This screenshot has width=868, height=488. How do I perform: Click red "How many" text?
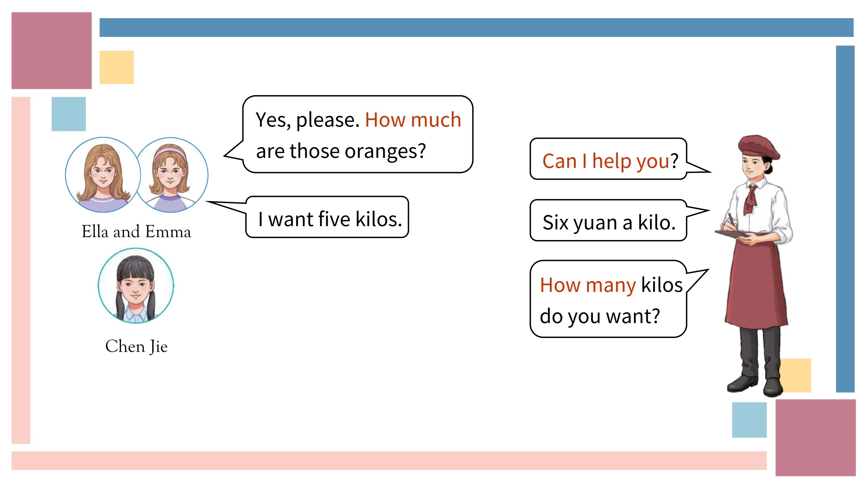pyautogui.click(x=588, y=286)
